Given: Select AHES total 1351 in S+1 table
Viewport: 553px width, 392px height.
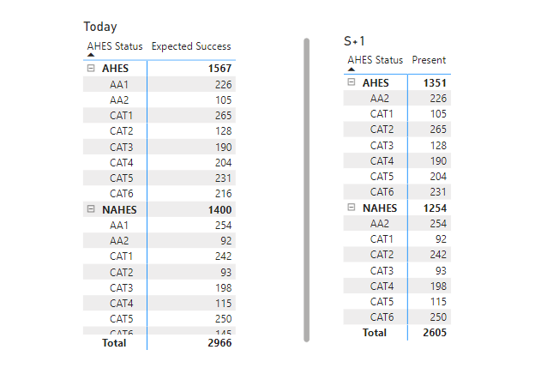Looking at the screenshot, I should [435, 83].
